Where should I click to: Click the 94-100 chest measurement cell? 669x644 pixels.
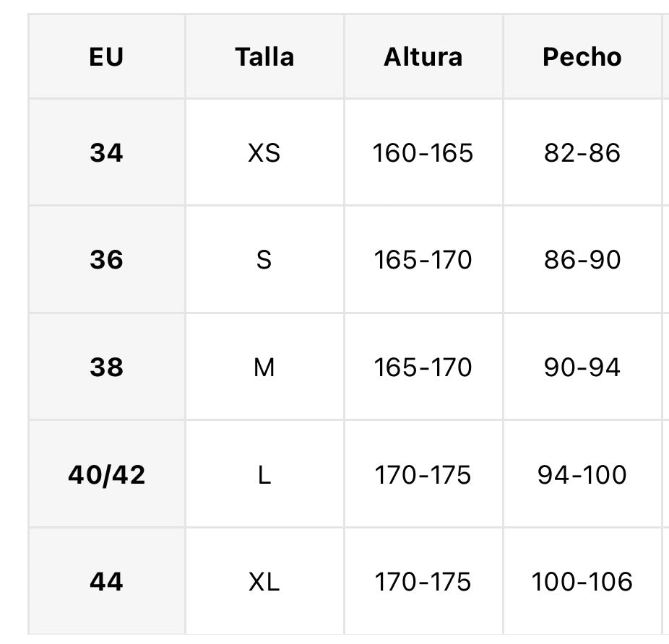coord(582,474)
